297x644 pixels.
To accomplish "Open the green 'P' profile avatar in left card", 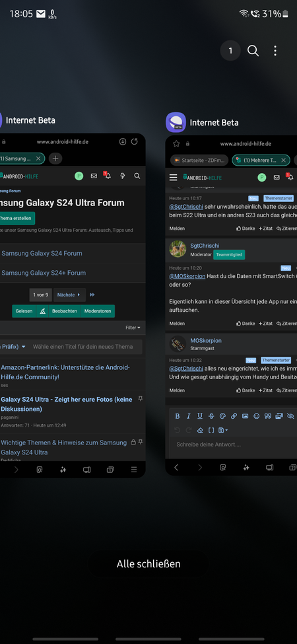I will (79, 176).
